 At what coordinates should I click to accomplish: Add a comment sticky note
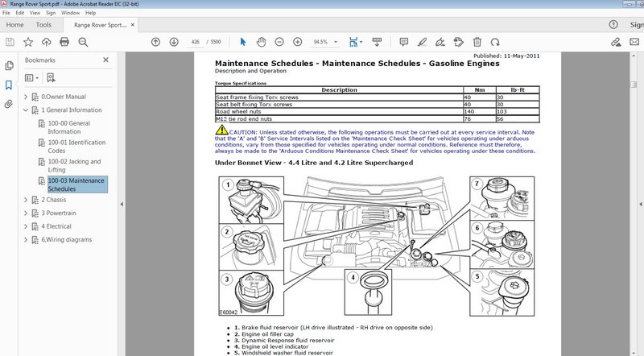pos(404,42)
